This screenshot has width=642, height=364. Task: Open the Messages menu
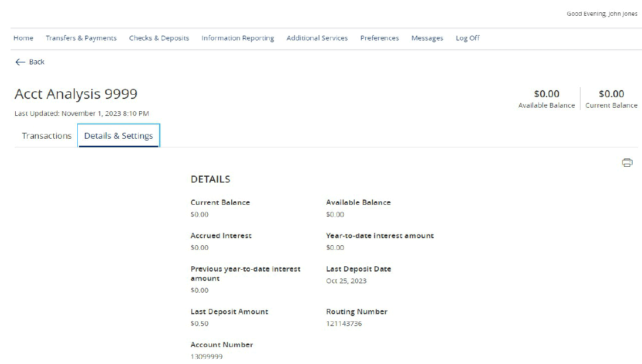pos(427,38)
